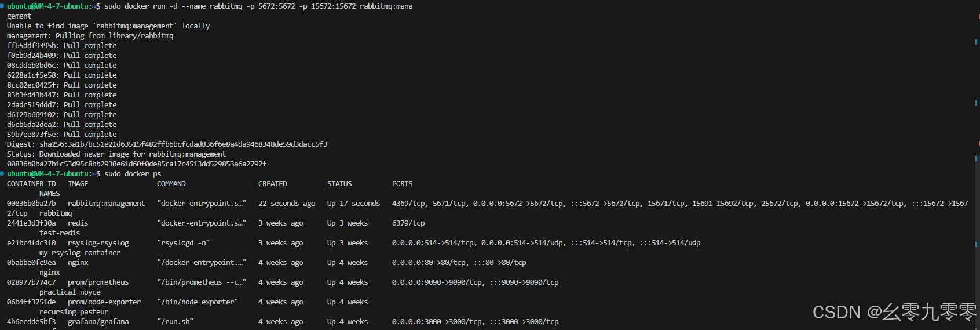Click the '"/run.sh"' command cell
Screen dimensions: 980x330
click(175, 322)
